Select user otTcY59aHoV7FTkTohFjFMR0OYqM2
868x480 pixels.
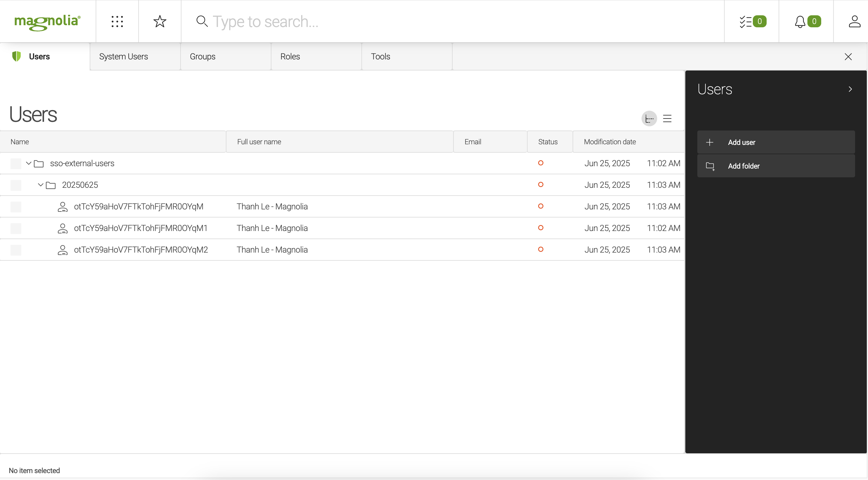click(x=342, y=250)
